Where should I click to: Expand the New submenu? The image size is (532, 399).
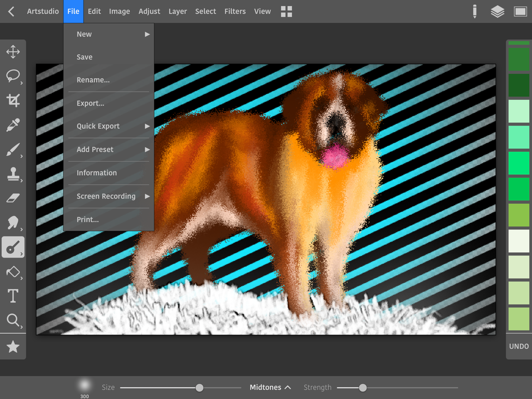click(x=109, y=34)
